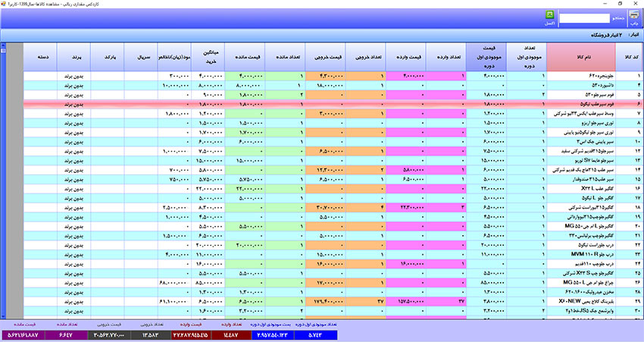This screenshot has height=342, width=644.
Task: Select the product cell containing MVM 110 R
Action: pos(581,255)
